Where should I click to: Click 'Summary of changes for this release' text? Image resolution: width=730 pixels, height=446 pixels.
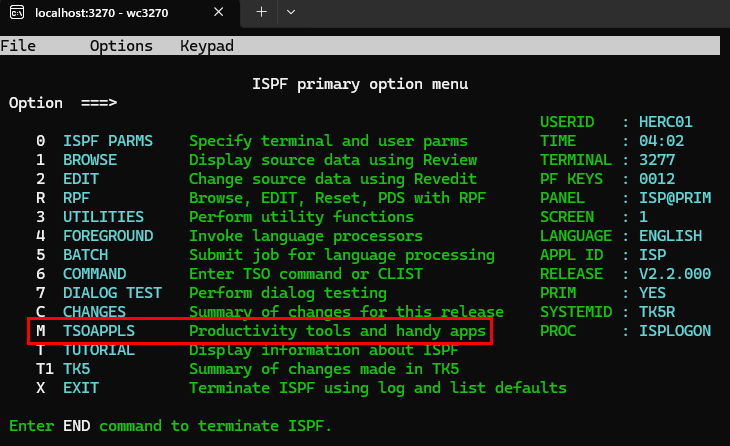(346, 311)
